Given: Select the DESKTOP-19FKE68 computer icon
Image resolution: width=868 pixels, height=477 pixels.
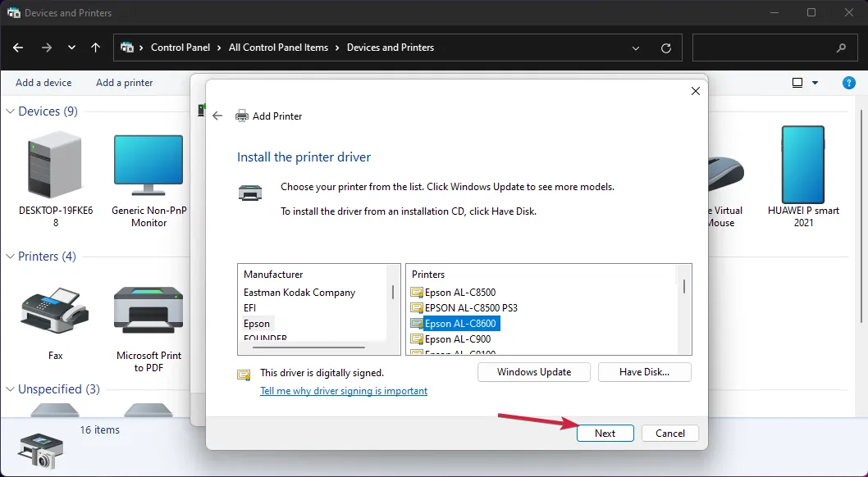Looking at the screenshot, I should tap(56, 164).
